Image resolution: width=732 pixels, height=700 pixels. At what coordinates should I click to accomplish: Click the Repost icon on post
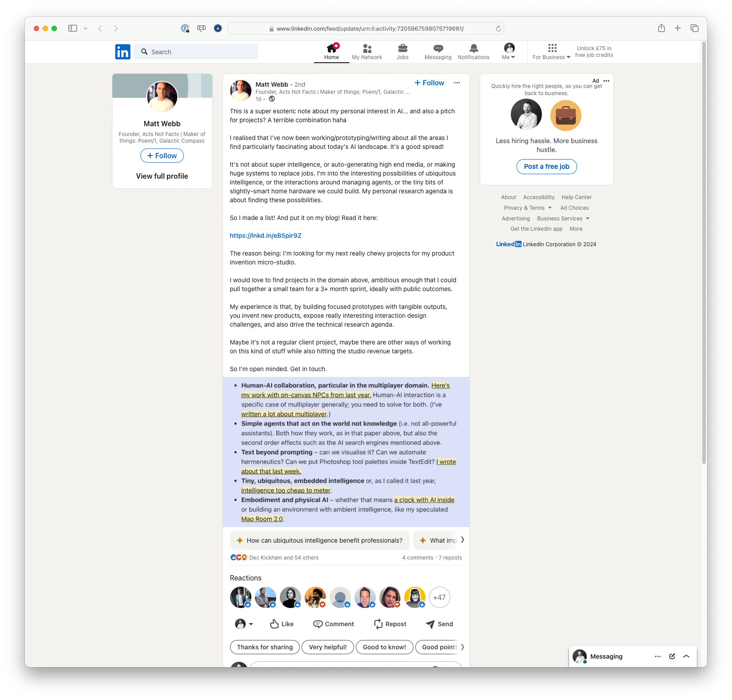coord(378,624)
